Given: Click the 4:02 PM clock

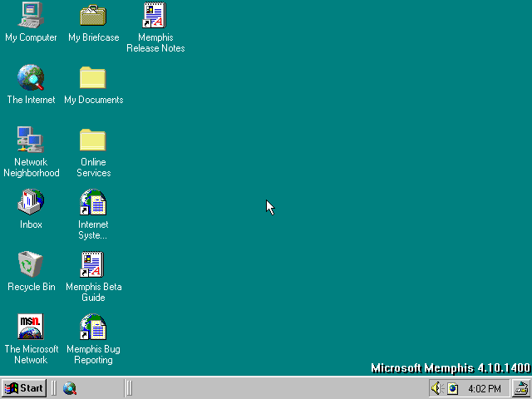Looking at the screenshot, I should tap(485, 388).
